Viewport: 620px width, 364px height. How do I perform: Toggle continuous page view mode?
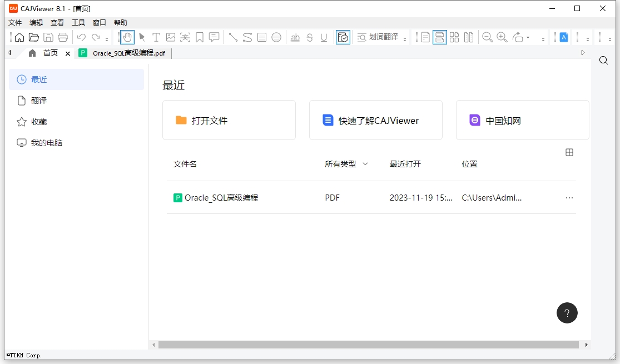click(440, 37)
